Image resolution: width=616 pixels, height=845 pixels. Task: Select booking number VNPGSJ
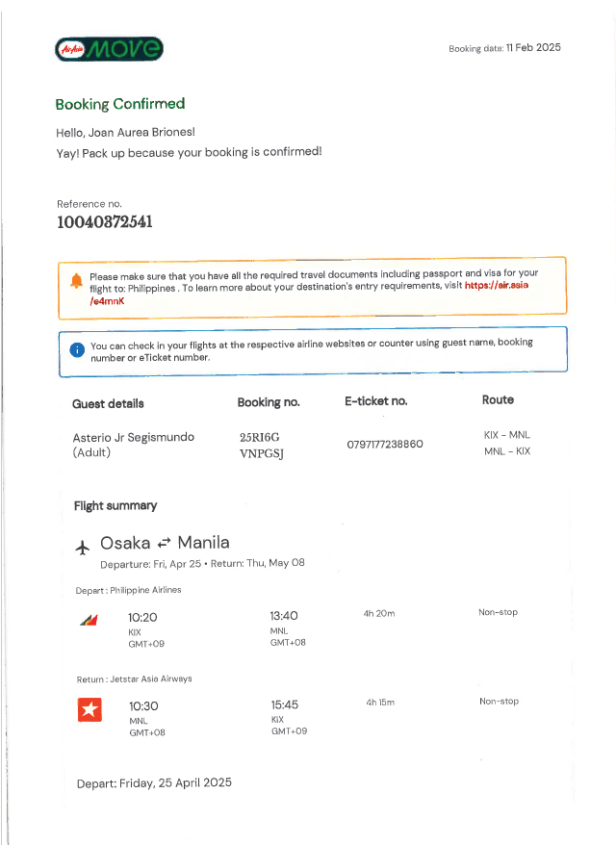pos(260,451)
